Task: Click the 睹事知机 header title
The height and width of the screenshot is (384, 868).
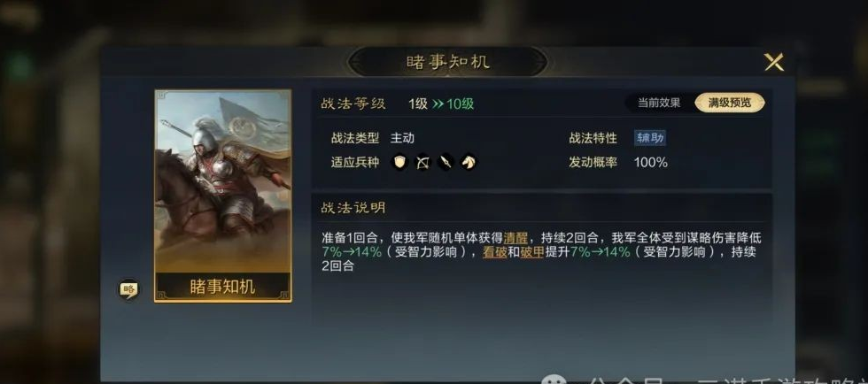Action: coord(448,62)
